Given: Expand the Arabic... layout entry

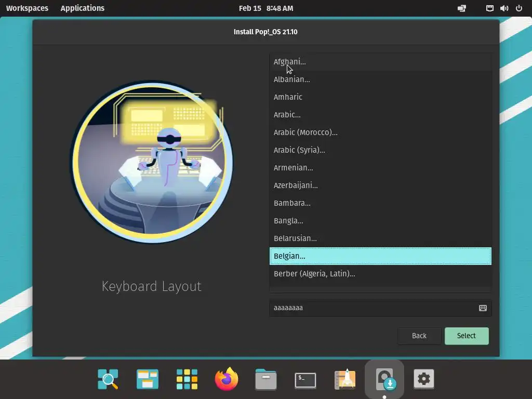Looking at the screenshot, I should point(380,115).
